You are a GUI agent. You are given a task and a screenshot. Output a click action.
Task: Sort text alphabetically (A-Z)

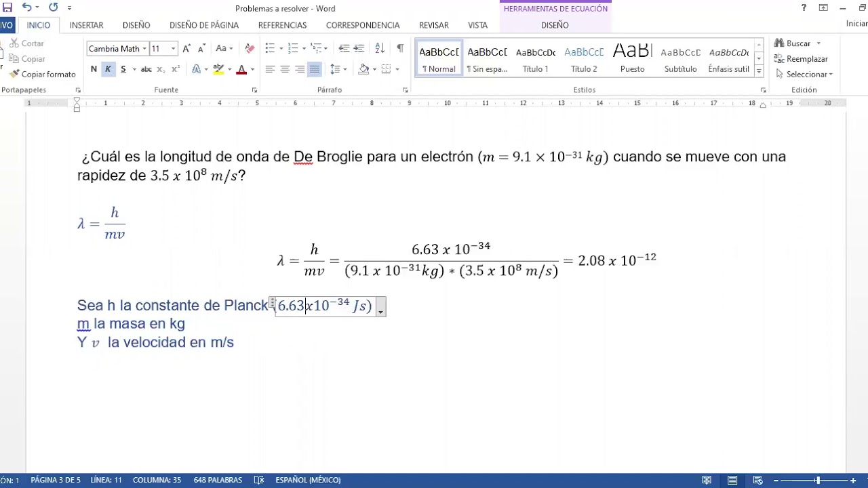coord(380,49)
